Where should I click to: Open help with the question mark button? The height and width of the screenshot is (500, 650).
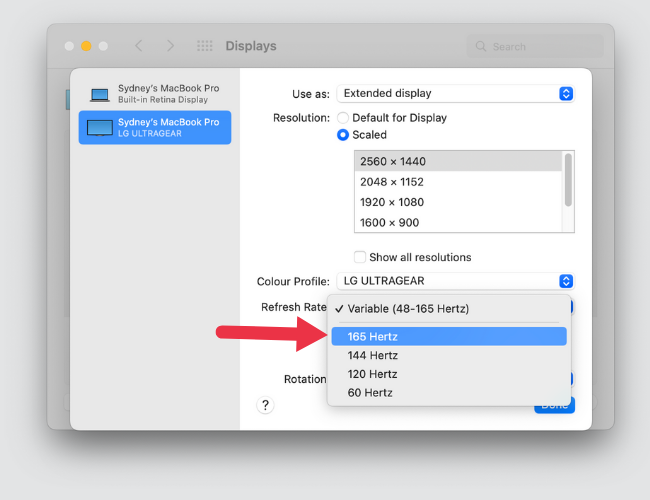(x=265, y=405)
